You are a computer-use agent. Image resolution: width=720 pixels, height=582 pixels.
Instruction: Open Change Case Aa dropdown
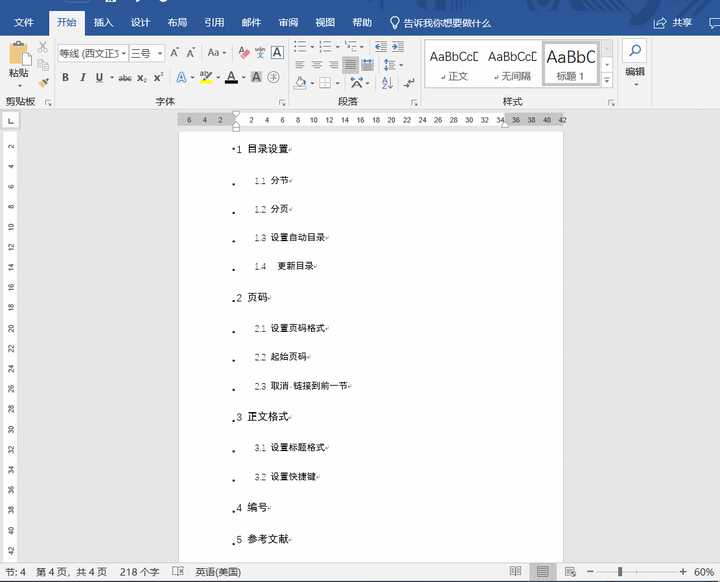(216, 53)
